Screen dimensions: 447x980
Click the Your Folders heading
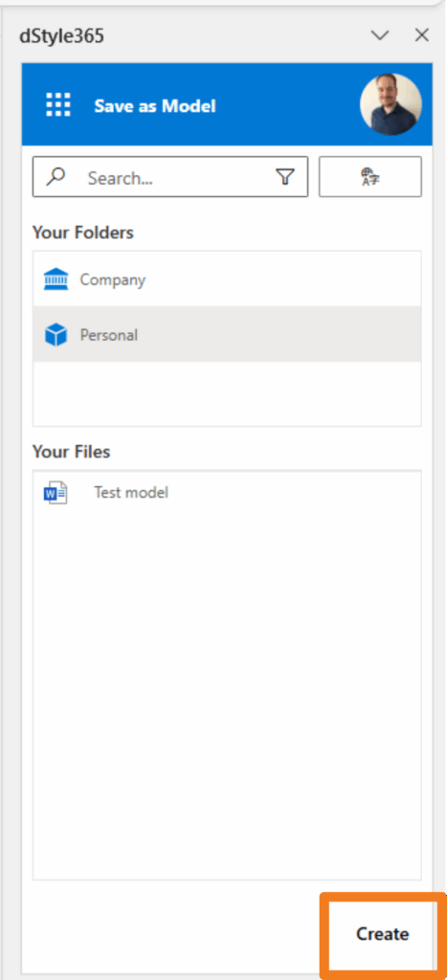click(83, 233)
